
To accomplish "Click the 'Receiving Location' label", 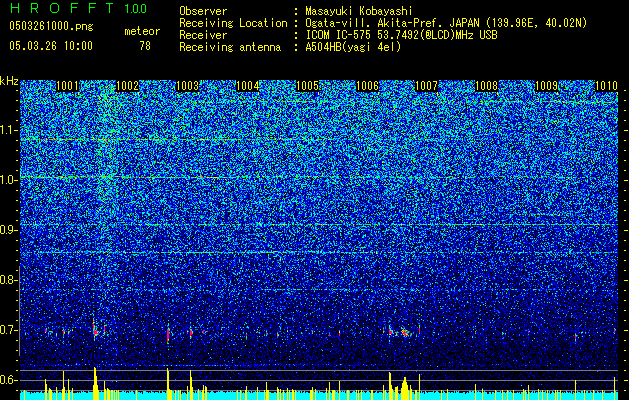I will tap(233, 23).
